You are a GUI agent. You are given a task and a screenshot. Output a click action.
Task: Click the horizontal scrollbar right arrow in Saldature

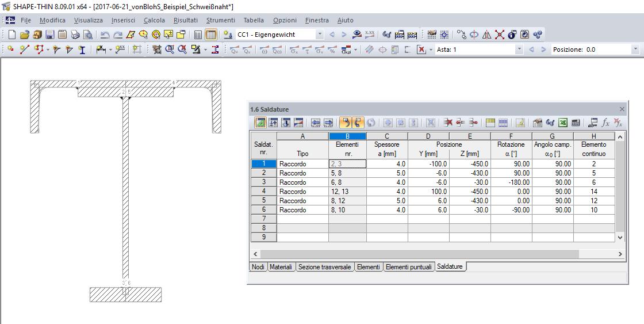click(620, 254)
